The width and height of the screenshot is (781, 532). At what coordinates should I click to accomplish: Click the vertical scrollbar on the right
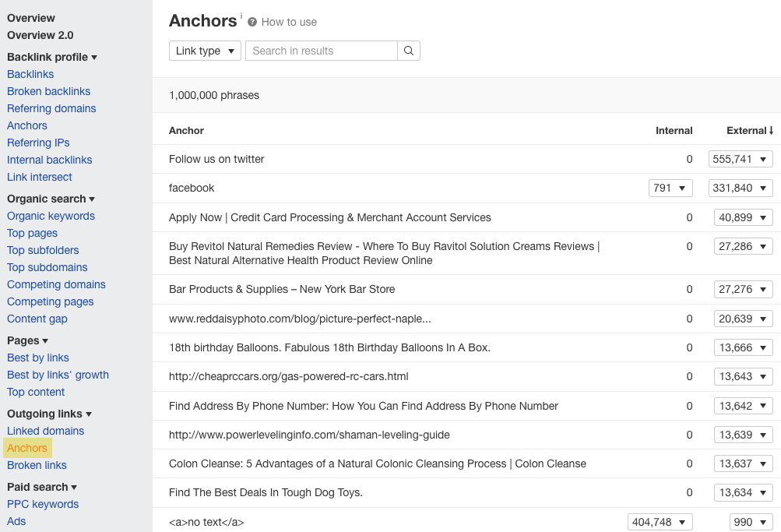tap(777, 234)
